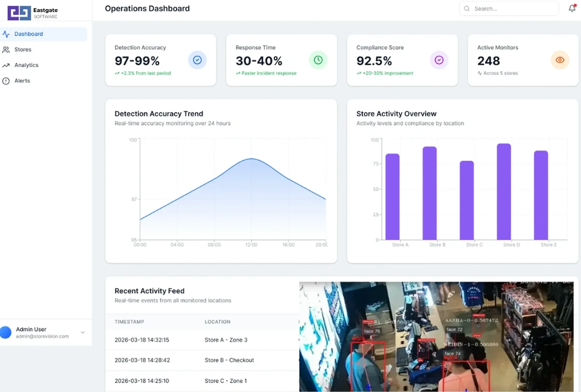Image resolution: width=581 pixels, height=392 pixels.
Task: Click the search magnifier icon
Action: click(x=467, y=9)
